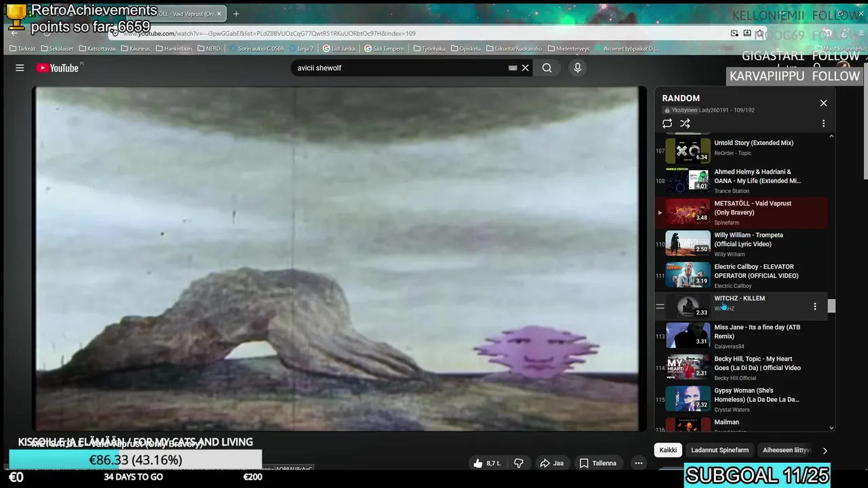Open three-dot menu for WITCHZ - KILLEM
868x488 pixels.
click(x=814, y=306)
